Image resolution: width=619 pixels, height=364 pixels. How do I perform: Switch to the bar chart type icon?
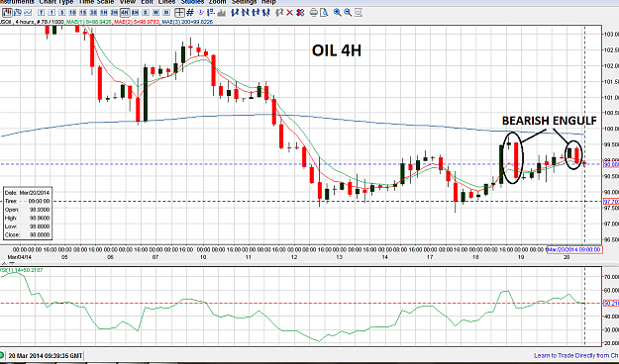18,13
